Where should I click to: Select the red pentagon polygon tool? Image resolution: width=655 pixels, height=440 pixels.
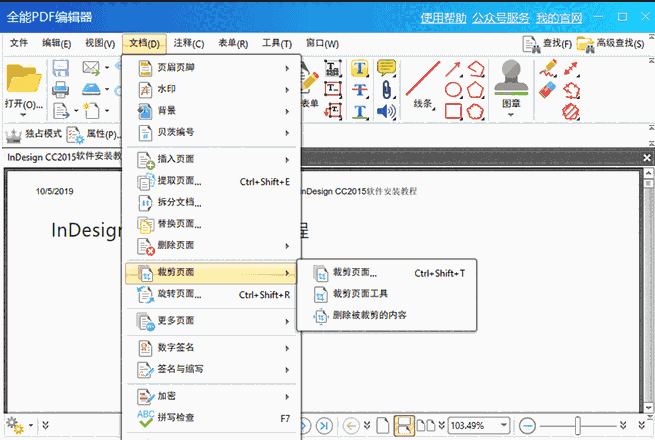coord(475,89)
